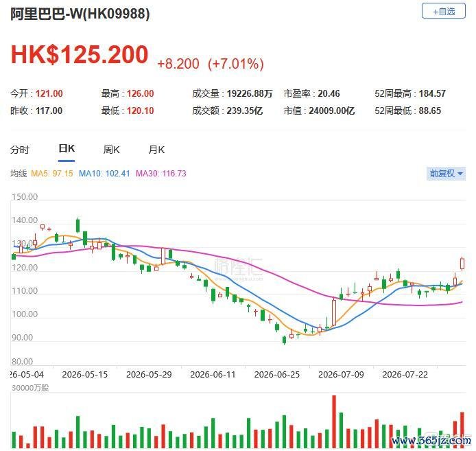Viewport: 476px width, 451px height.
Task: Click the 2026-06-25 date axis label
Action: pyautogui.click(x=277, y=374)
